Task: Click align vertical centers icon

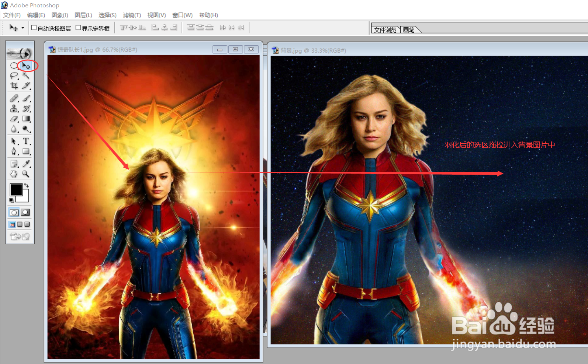Action: point(133,28)
